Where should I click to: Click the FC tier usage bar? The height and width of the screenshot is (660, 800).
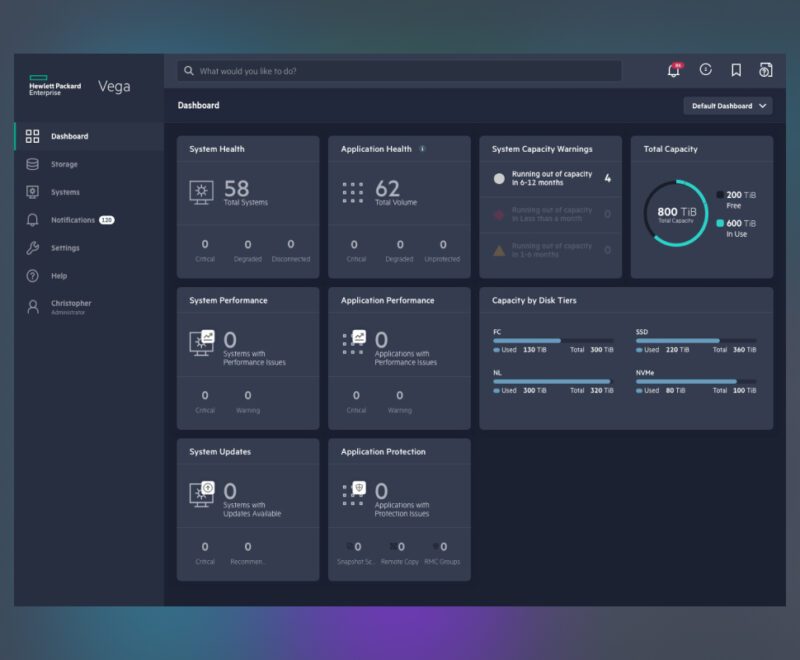click(553, 341)
